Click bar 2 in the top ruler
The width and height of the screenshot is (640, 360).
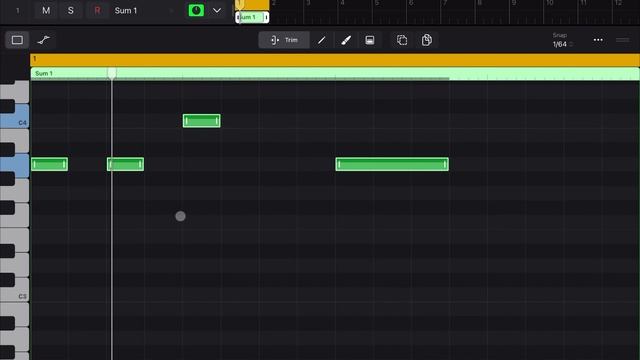coord(273,4)
